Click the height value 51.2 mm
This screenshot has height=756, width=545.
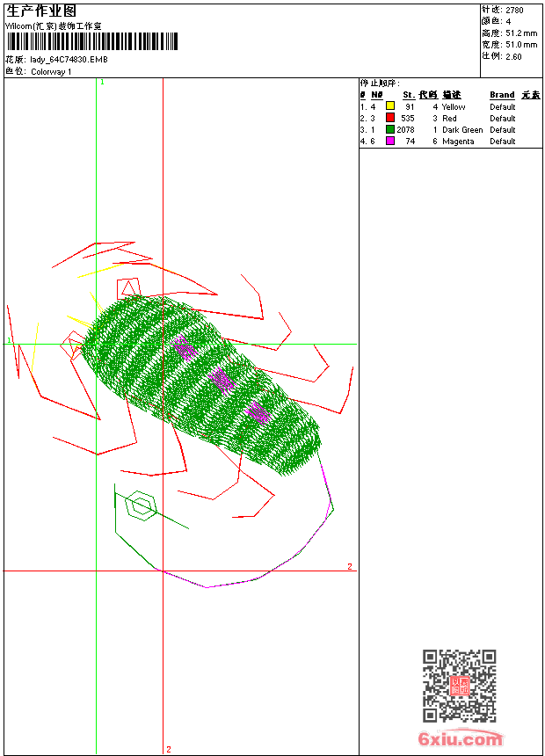(x=521, y=33)
